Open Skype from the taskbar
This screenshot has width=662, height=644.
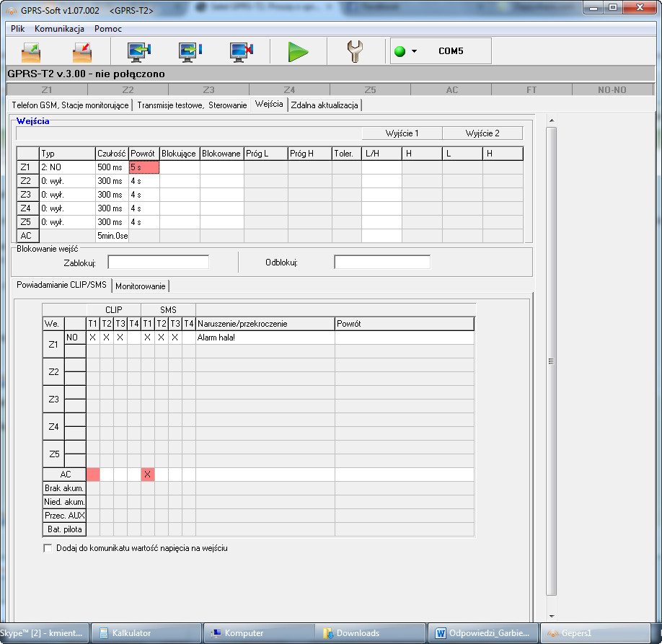[x=43, y=633]
